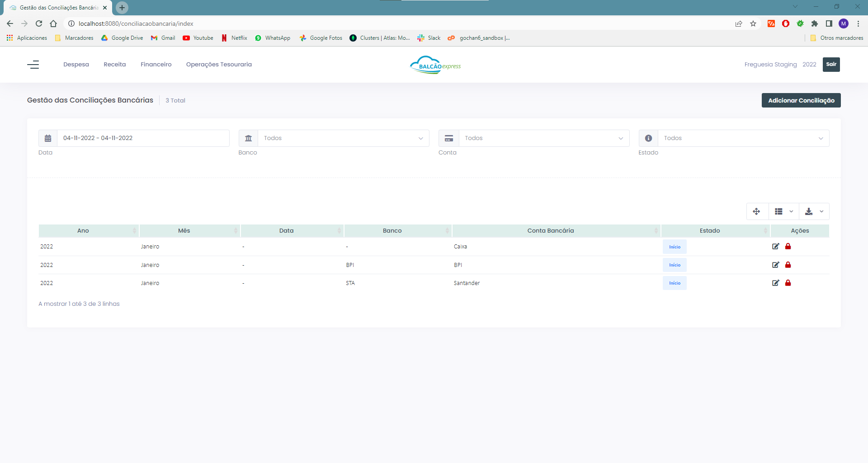This screenshot has height=463, width=868.
Task: Open the Gmail bookmark
Action: tap(163, 38)
